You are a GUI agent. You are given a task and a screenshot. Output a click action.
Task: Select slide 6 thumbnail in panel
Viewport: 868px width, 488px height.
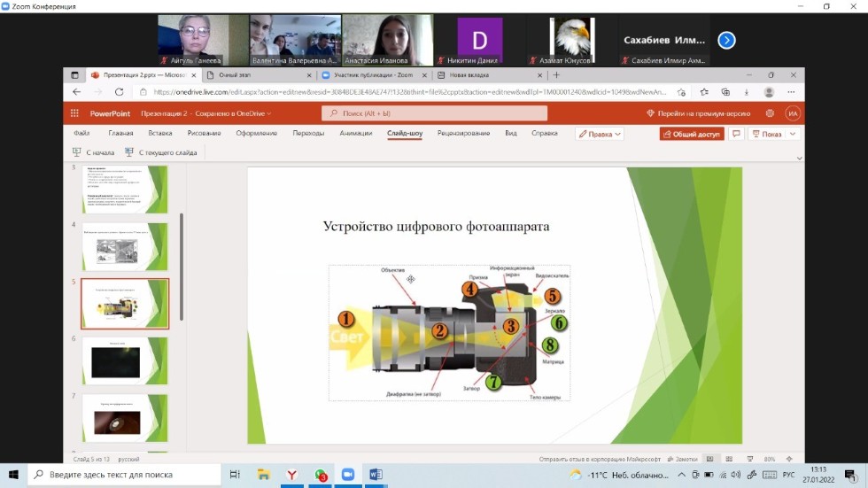point(125,359)
